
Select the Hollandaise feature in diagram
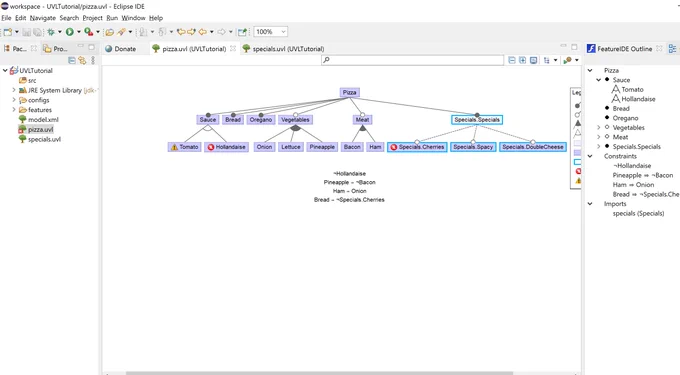[226, 147]
